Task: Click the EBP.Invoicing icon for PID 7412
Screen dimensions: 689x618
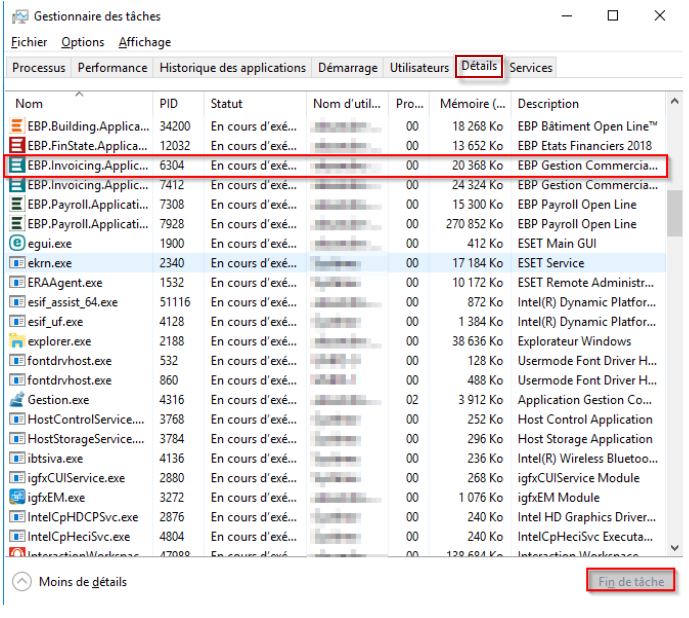Action: tap(17, 185)
